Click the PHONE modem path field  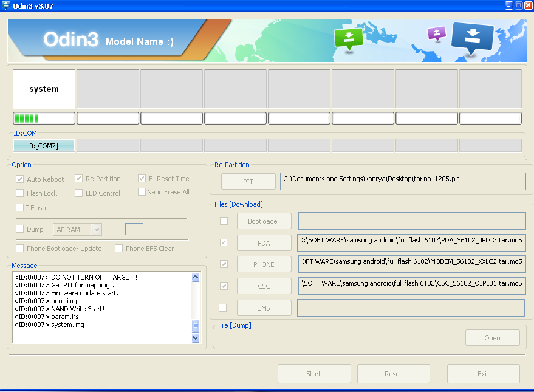click(412, 264)
